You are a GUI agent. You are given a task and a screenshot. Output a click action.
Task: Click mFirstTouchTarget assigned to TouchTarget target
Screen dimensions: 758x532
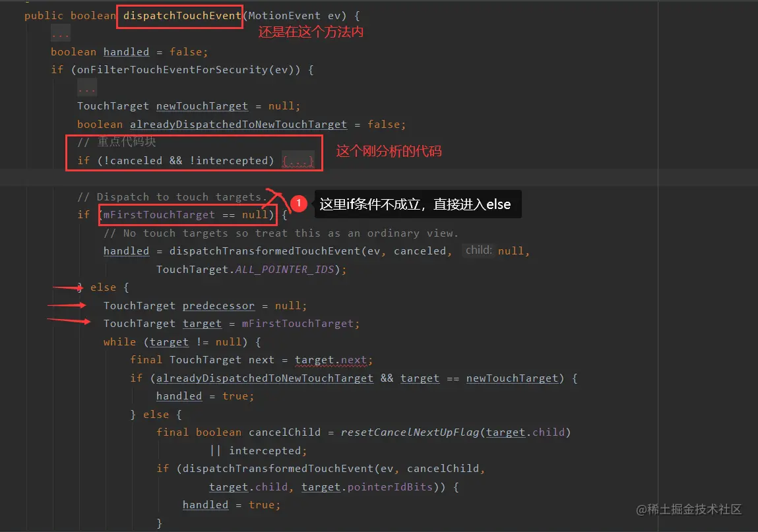pos(298,323)
